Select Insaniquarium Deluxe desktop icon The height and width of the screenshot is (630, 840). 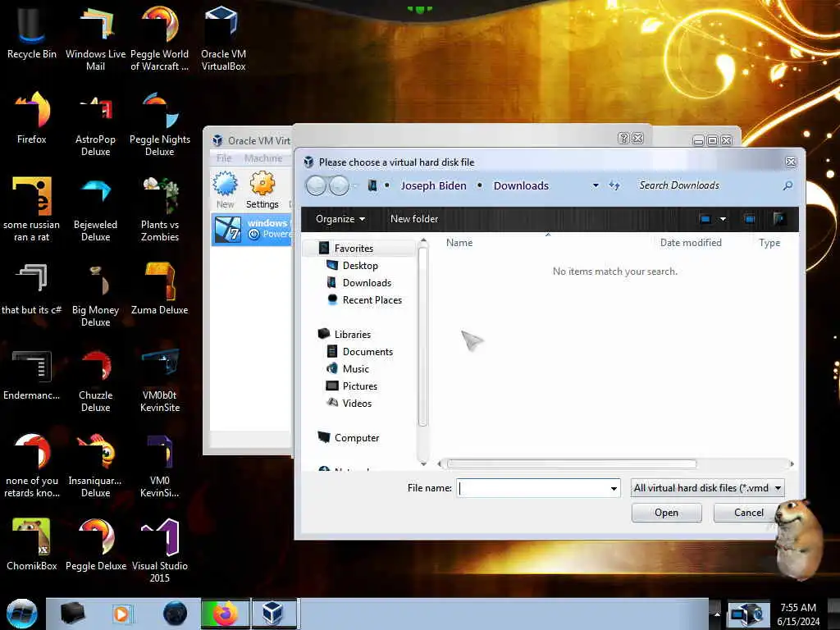[95, 465]
